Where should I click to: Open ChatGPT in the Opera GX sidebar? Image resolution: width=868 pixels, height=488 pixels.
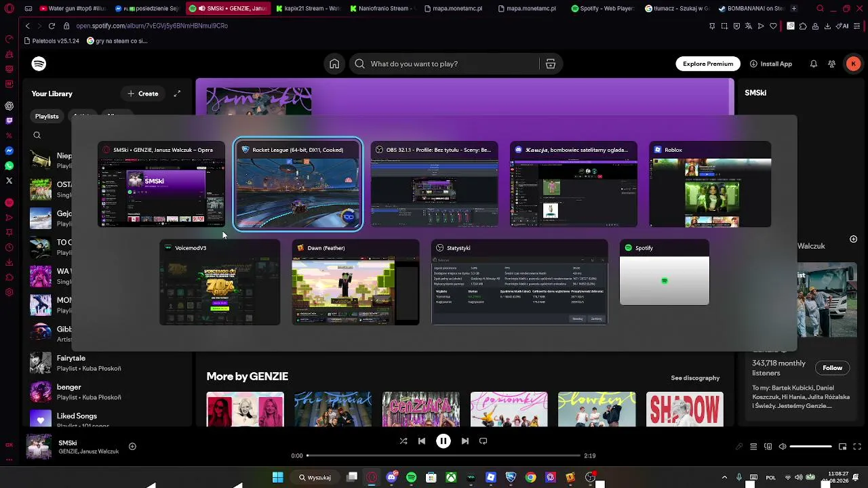coord(9,106)
